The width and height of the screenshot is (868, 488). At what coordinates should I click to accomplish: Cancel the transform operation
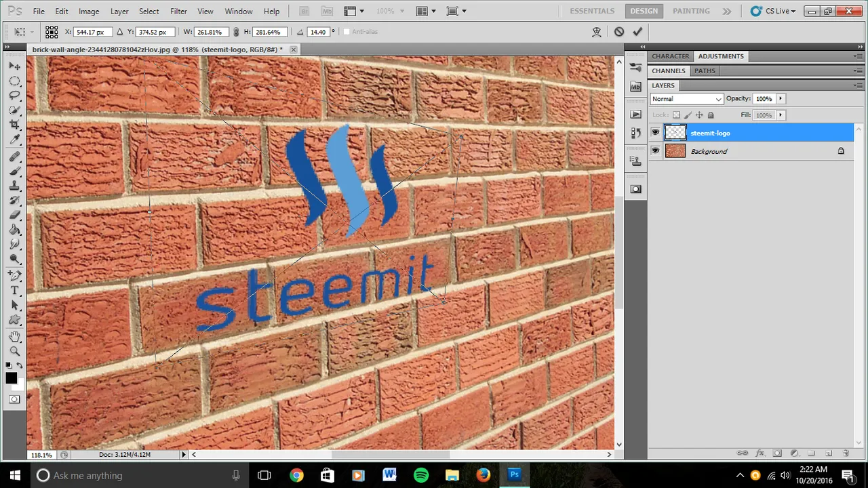[618, 32]
